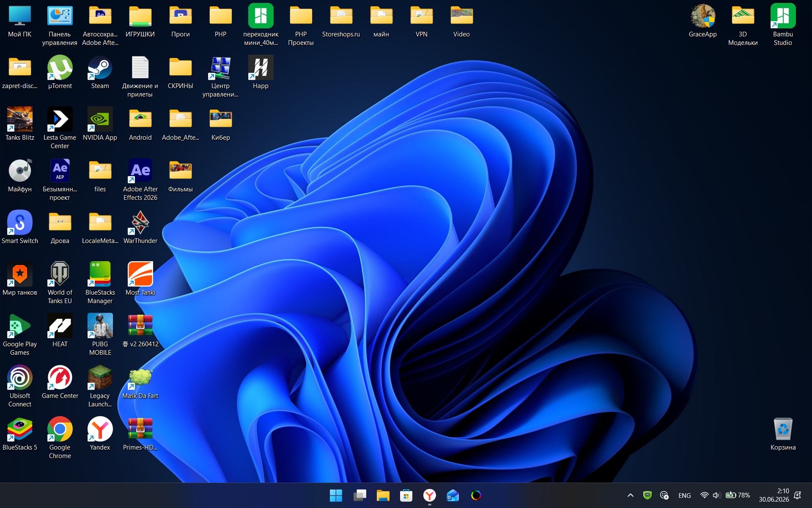The width and height of the screenshot is (812, 508).
Task: Launch the WarThunder shortcut
Action: click(x=140, y=228)
